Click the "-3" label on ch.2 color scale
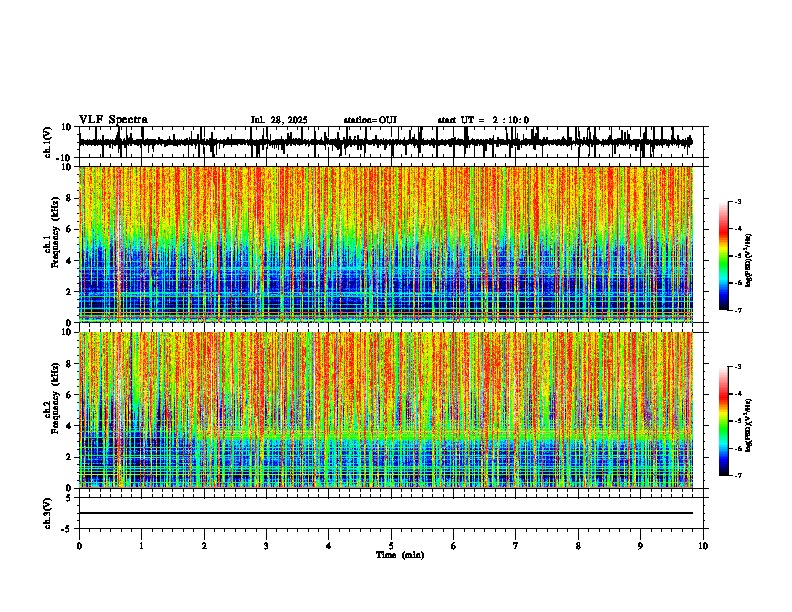This screenshot has width=792, height=612. point(738,367)
